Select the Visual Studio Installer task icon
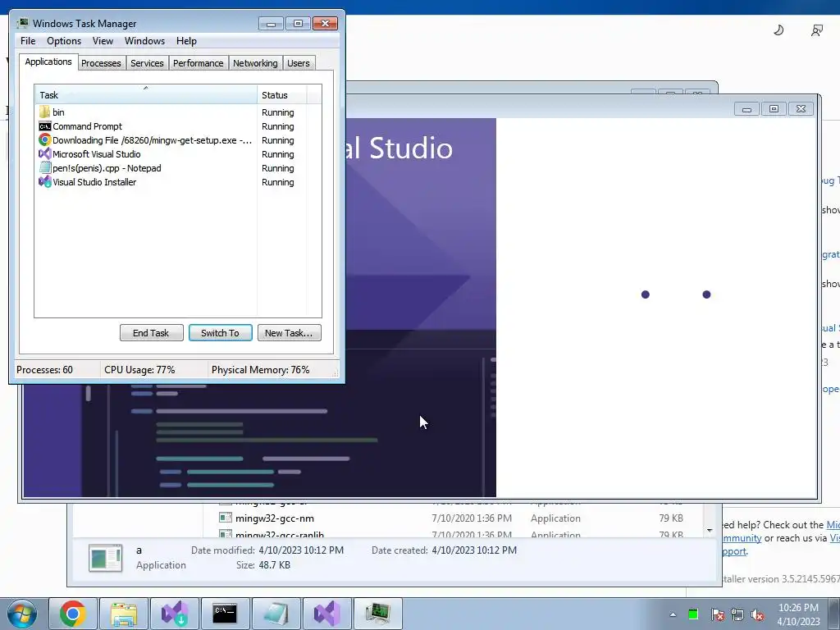840x630 pixels. click(x=45, y=181)
